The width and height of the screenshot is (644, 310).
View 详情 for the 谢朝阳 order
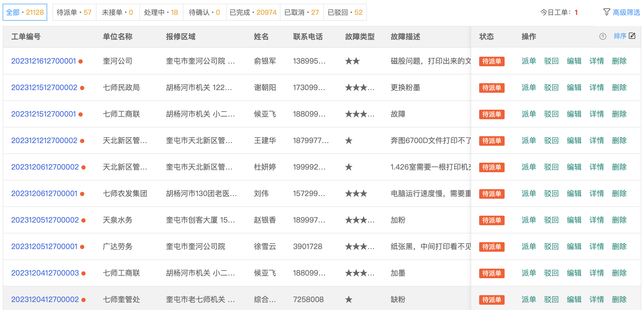(597, 87)
